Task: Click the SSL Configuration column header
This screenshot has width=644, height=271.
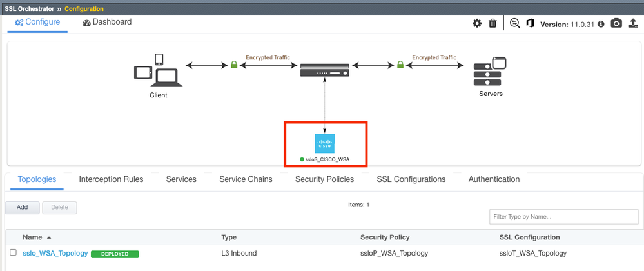Action: coord(529,237)
